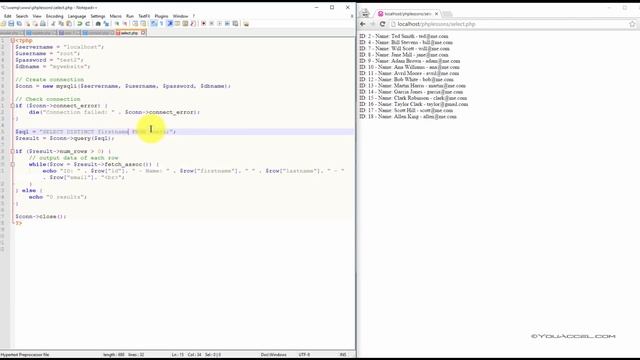Screen dimensions: 640x360
Task: Open the Run menu
Action: [x=130, y=16]
